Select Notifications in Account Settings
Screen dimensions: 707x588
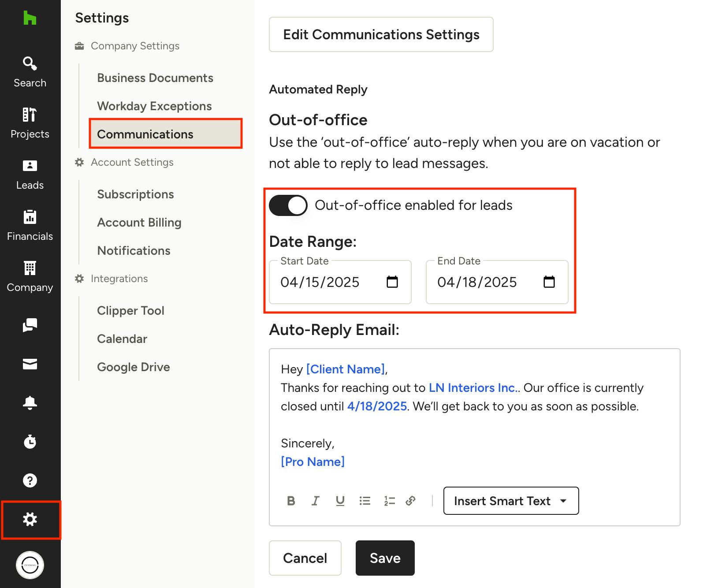point(134,251)
